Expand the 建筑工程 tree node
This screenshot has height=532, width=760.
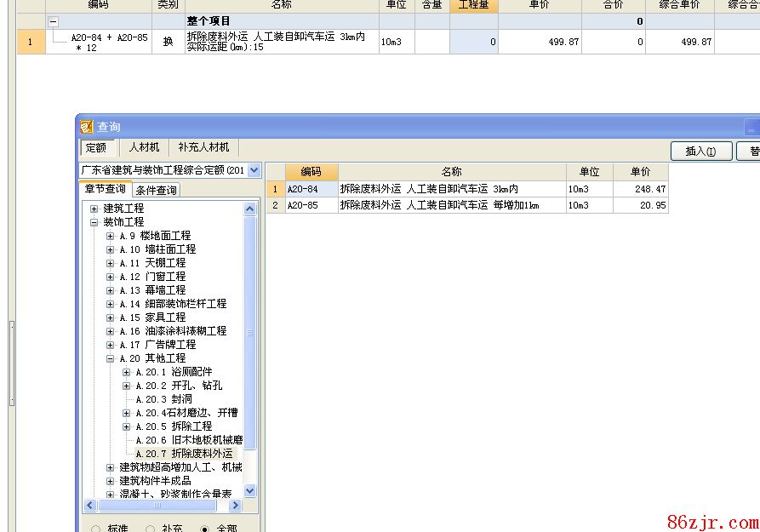(x=94, y=209)
